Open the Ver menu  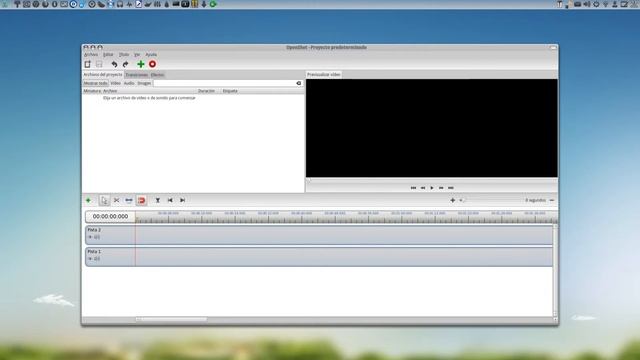point(137,55)
